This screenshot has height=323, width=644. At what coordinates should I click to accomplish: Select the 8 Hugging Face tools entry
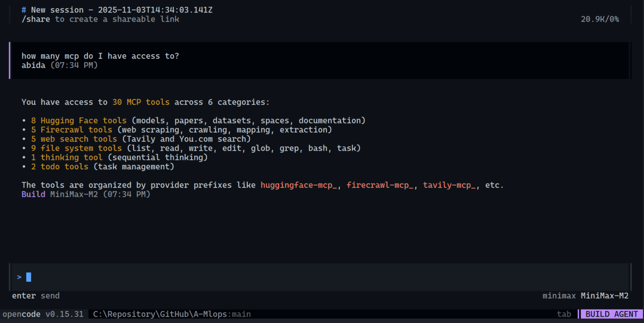coord(79,120)
